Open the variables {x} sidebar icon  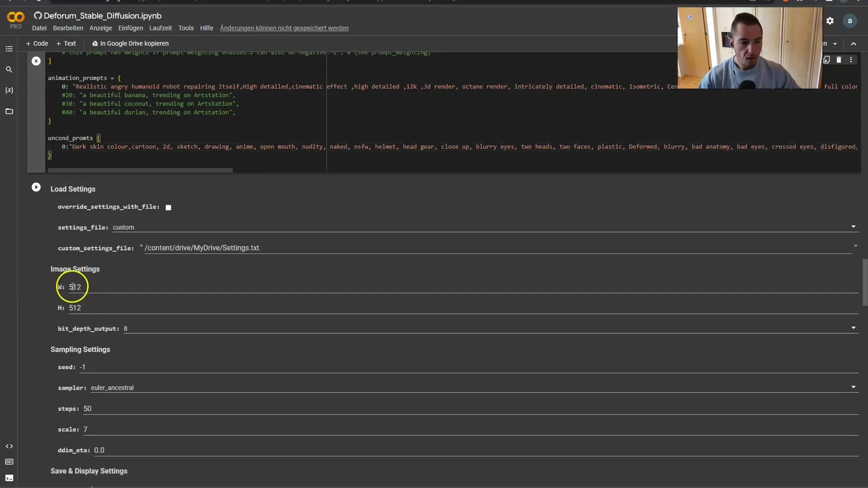[9, 90]
